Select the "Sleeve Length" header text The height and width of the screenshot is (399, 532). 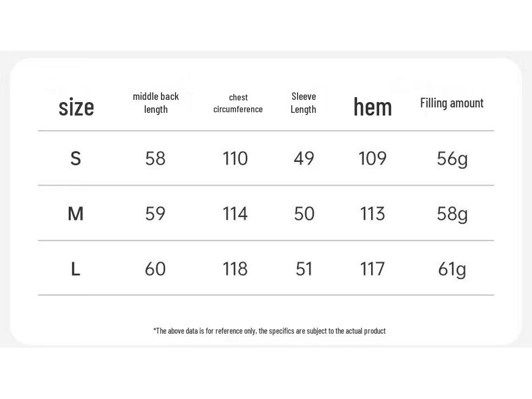tap(304, 103)
